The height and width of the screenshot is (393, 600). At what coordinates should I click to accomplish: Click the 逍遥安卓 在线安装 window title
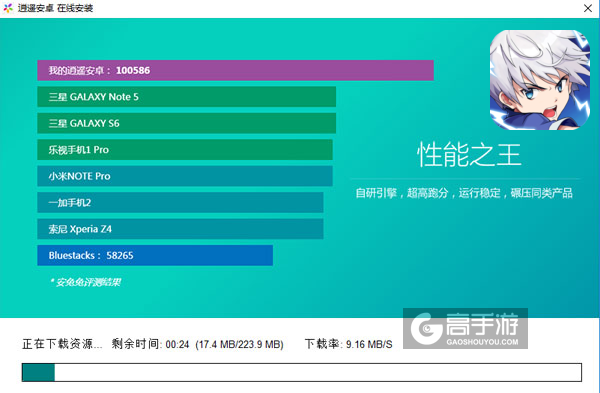tap(55, 8)
